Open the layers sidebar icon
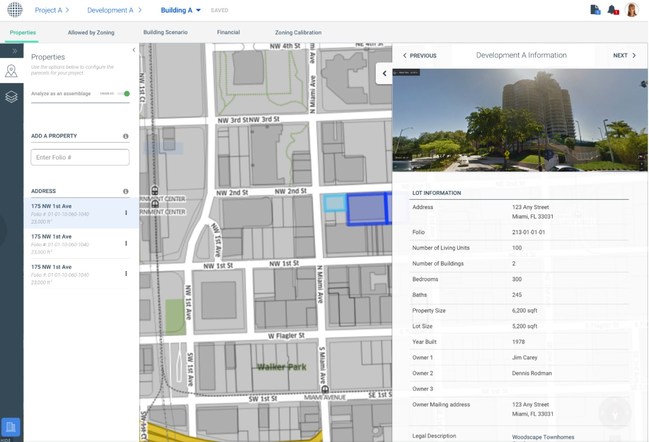The image size is (649, 442). (x=11, y=97)
